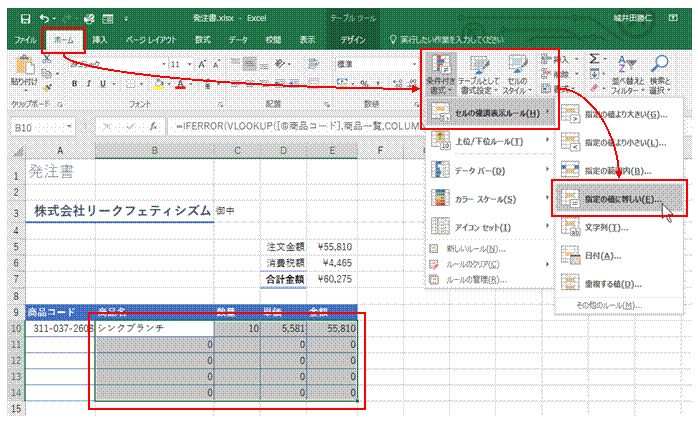This screenshot has height=421, width=698.
Task: Click the insert function fx icon
Action: [153, 127]
